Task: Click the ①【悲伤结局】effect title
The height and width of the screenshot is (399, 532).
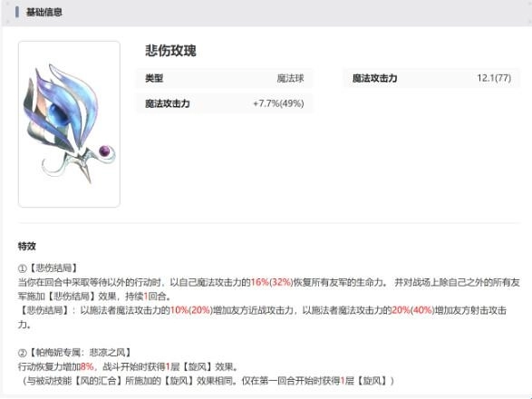Action: coord(48,268)
